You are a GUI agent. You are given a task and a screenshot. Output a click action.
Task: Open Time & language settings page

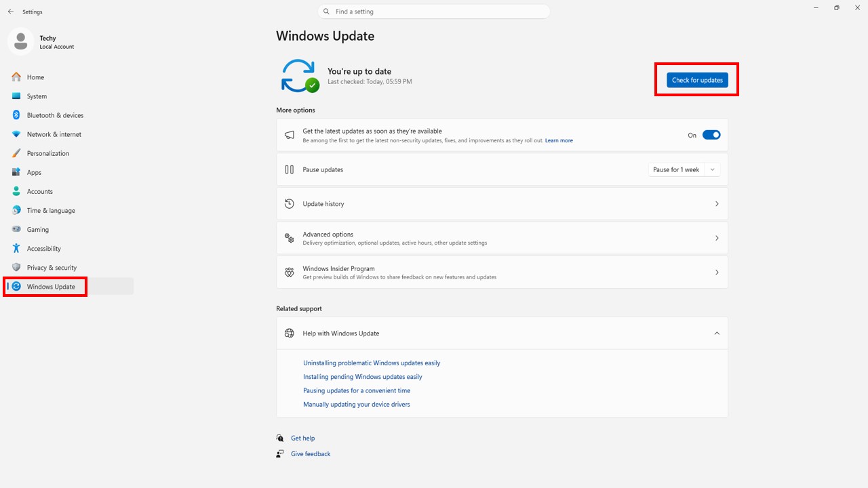click(x=51, y=211)
